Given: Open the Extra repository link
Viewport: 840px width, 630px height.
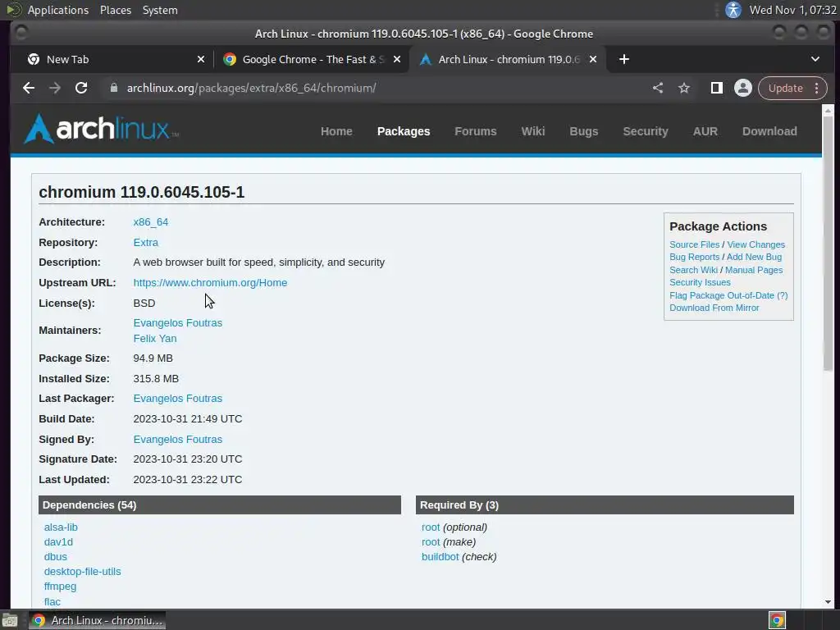Looking at the screenshot, I should pyautogui.click(x=146, y=242).
